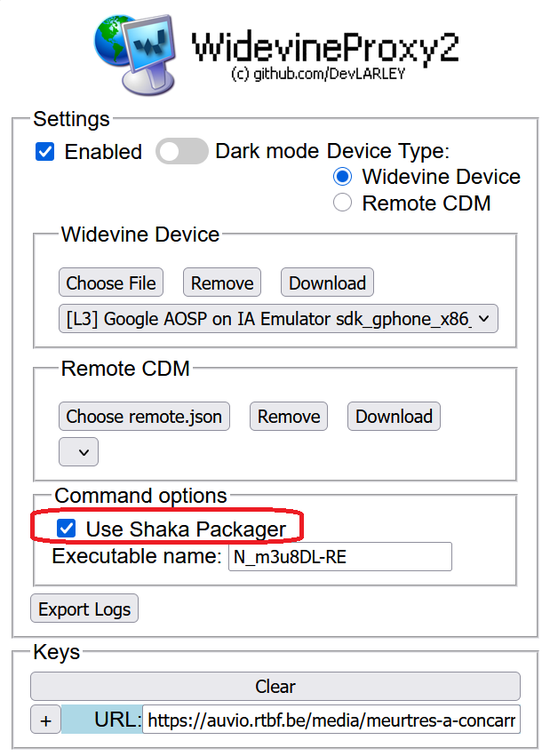Toggle the Enabled checkbox

click(x=45, y=152)
